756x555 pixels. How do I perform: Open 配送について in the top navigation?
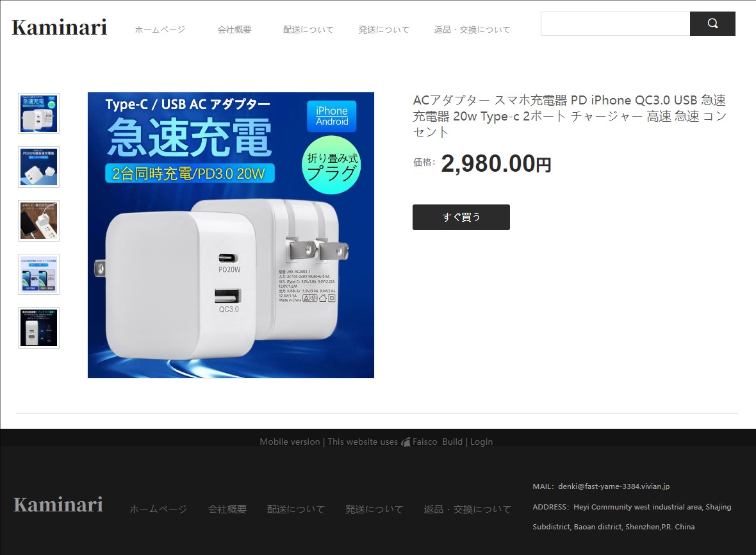308,30
